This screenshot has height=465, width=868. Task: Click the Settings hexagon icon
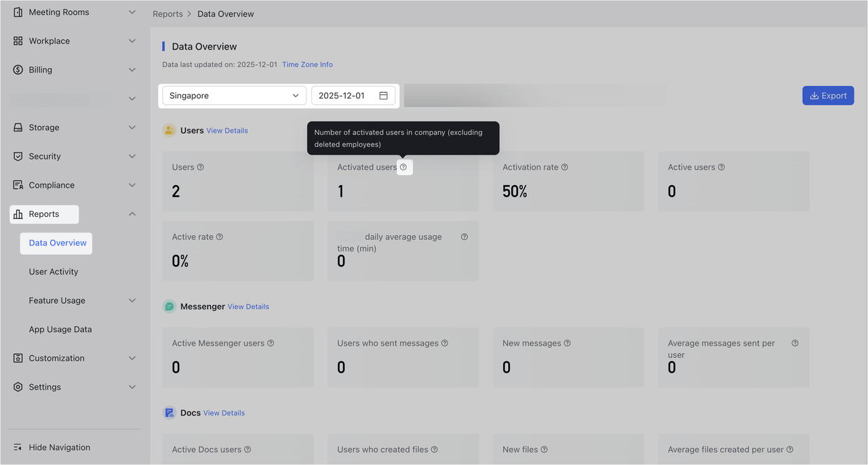tap(18, 387)
